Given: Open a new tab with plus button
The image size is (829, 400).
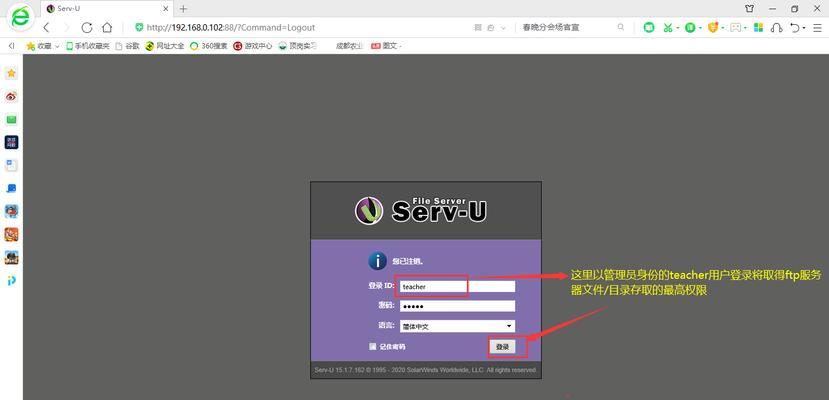Looking at the screenshot, I should (183, 9).
